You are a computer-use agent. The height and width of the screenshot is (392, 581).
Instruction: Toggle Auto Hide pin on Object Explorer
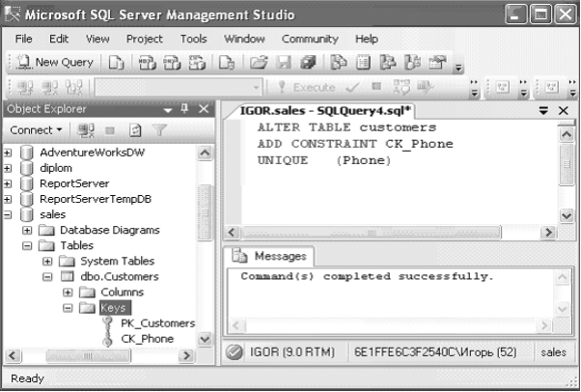[184, 109]
